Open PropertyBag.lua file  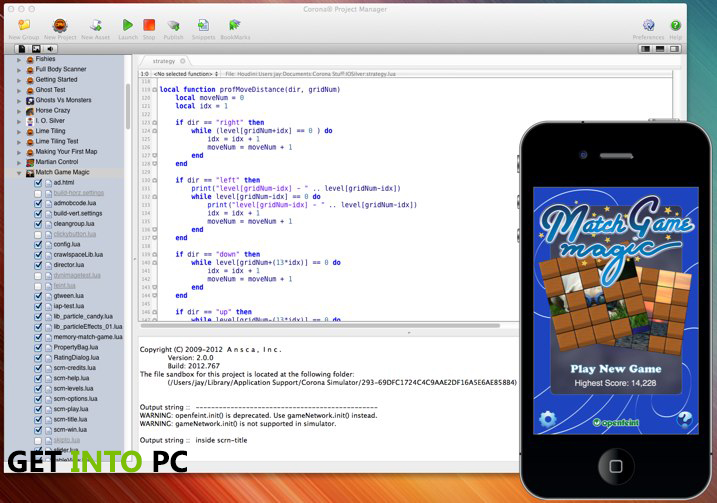(75, 348)
